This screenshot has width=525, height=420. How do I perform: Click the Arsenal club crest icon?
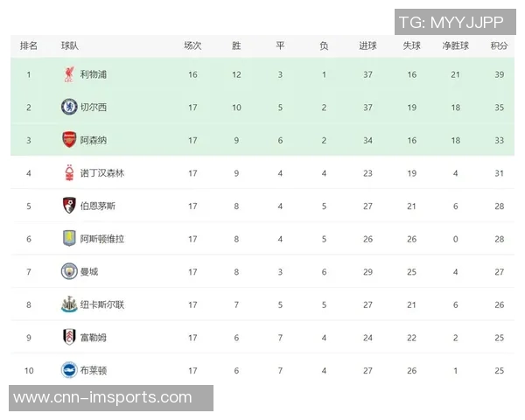click(x=69, y=140)
